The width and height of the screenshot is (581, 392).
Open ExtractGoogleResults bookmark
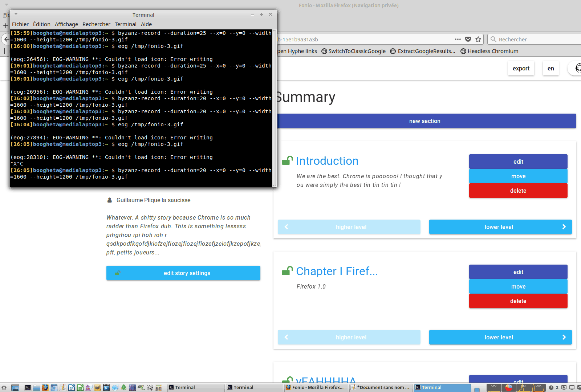click(423, 51)
